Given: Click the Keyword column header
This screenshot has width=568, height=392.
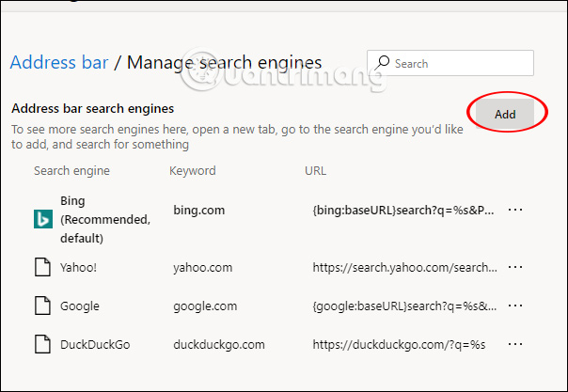Looking at the screenshot, I should pyautogui.click(x=193, y=170).
